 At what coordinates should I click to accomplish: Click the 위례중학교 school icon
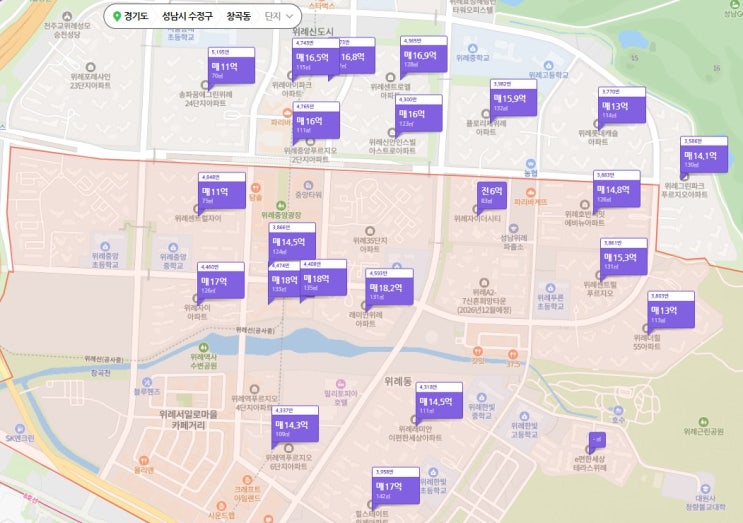coord(472,49)
